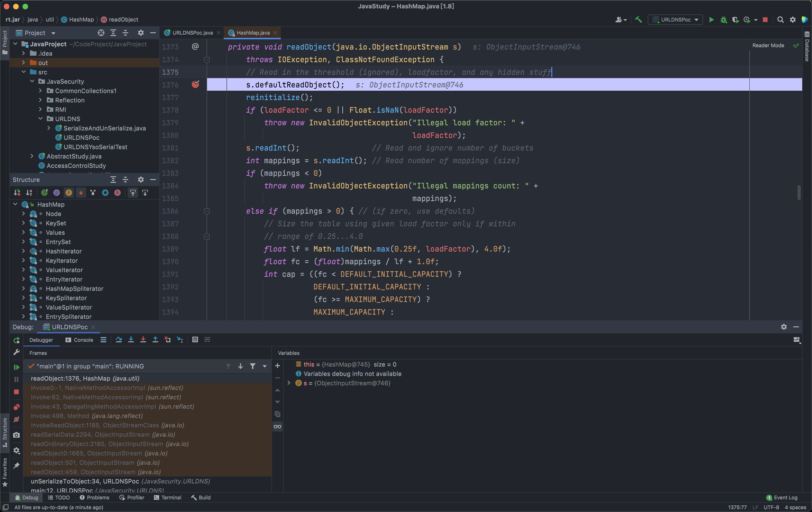
Task: Click the glasses icon in Variables panel
Action: (x=277, y=427)
